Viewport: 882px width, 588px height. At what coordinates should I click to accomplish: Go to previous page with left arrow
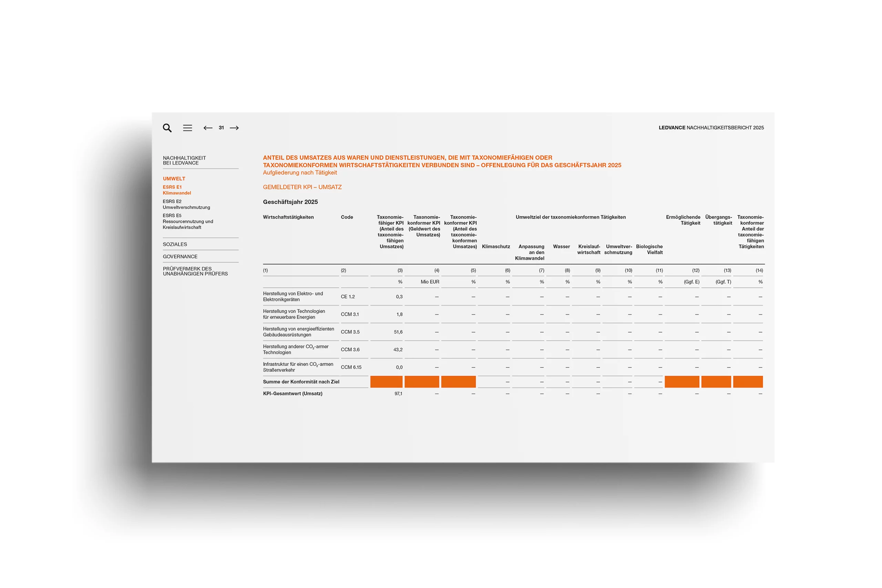208,128
